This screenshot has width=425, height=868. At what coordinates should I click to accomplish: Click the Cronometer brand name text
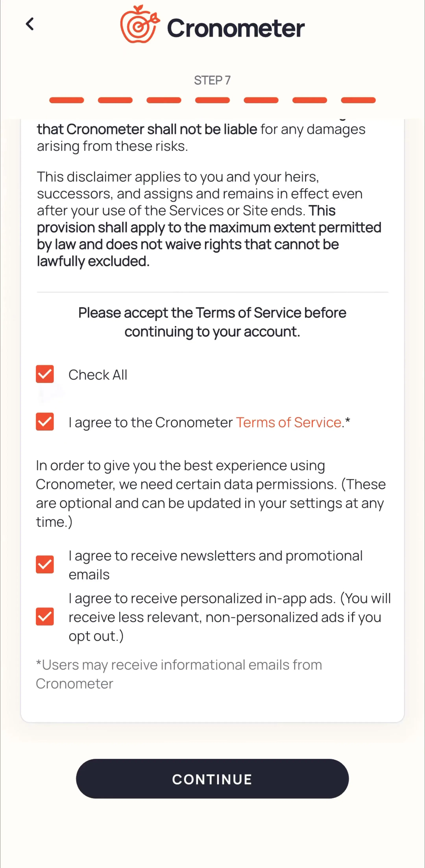tap(236, 28)
